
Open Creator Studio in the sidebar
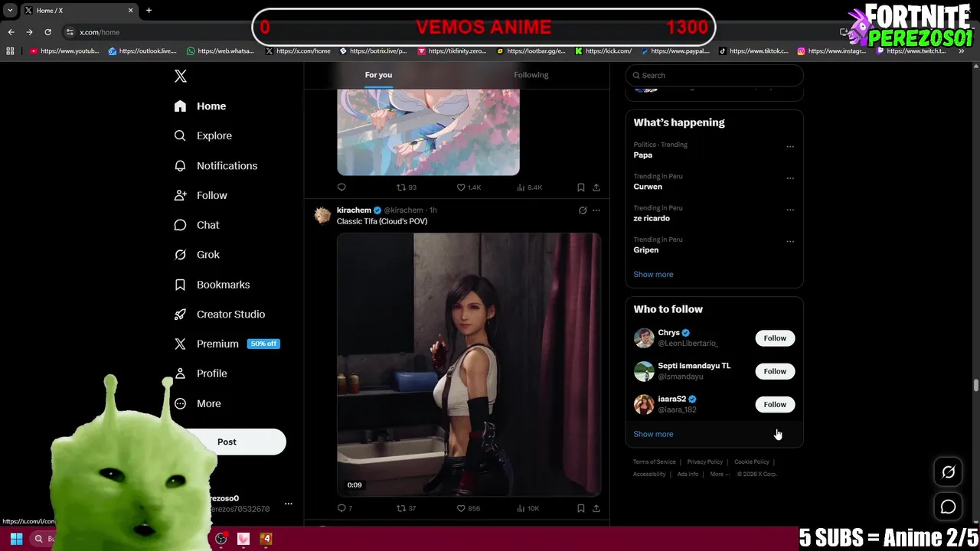[219, 315]
